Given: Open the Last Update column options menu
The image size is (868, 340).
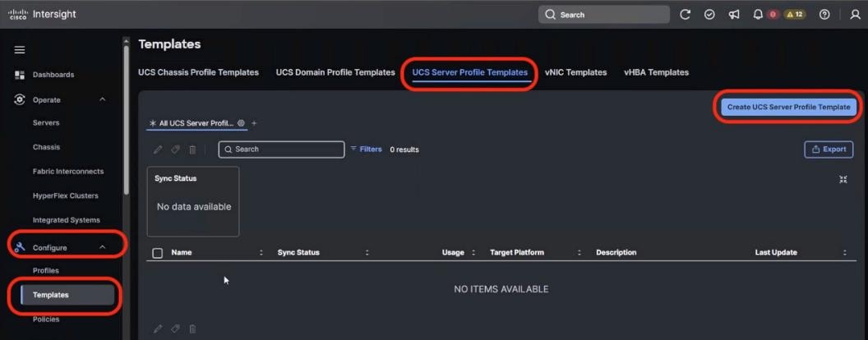Looking at the screenshot, I should [845, 253].
